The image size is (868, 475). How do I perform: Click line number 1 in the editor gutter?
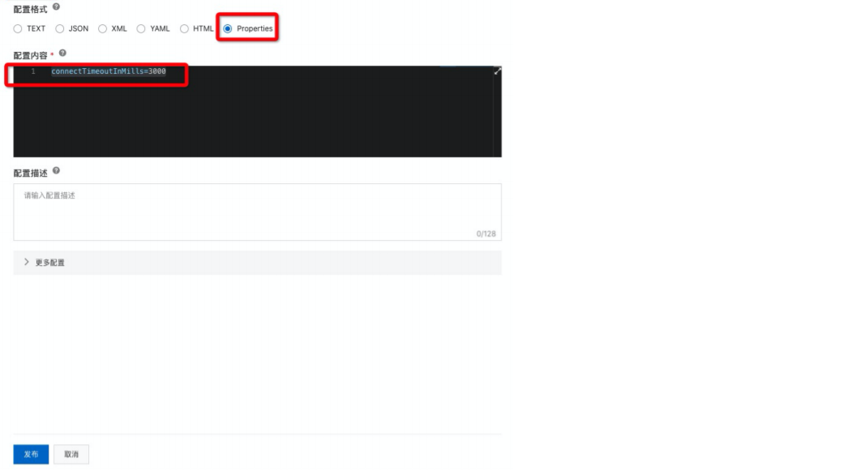pyautogui.click(x=33, y=71)
